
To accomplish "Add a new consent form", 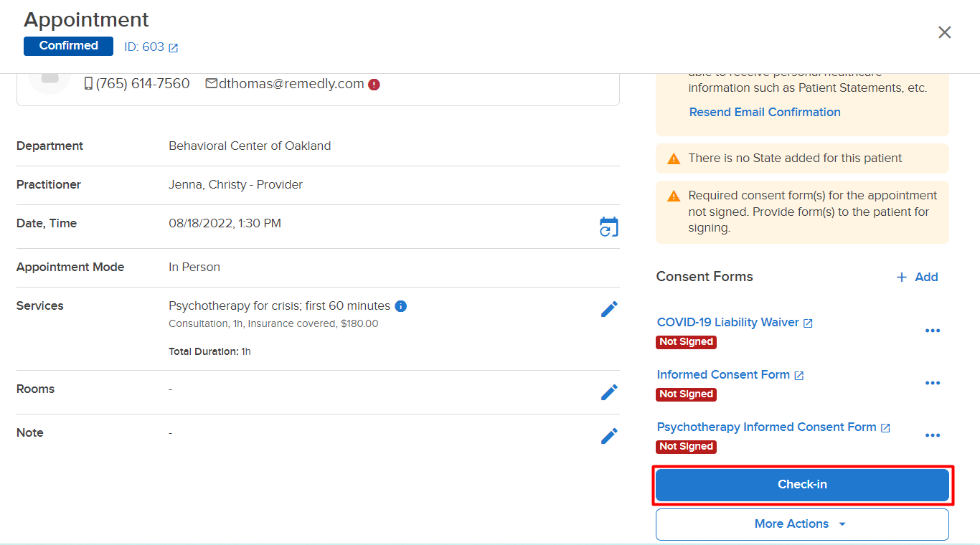I will (917, 277).
